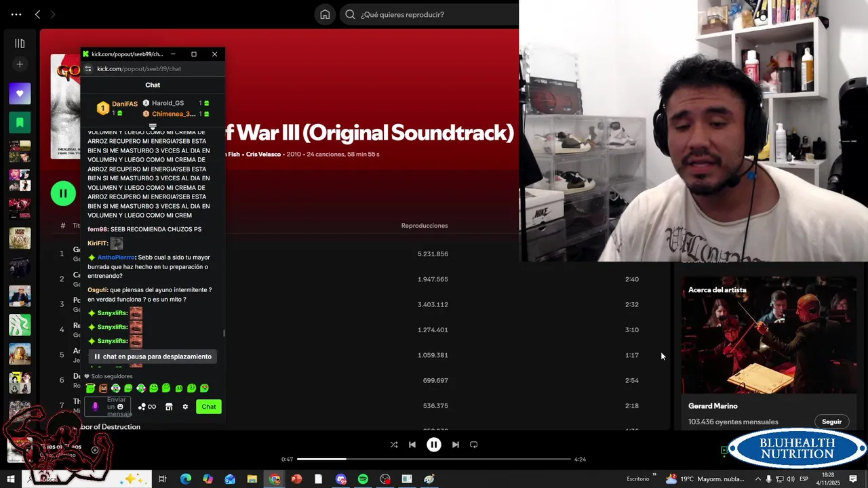This screenshot has height=488, width=868.
Task: Select track row with 5.231.856 plays
Action: coord(354,253)
